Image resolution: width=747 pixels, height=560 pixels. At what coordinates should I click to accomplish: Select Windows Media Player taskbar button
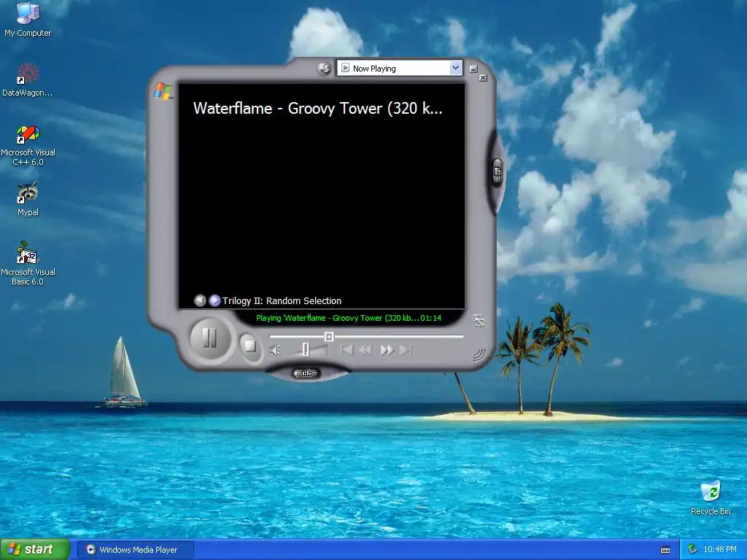[136, 550]
